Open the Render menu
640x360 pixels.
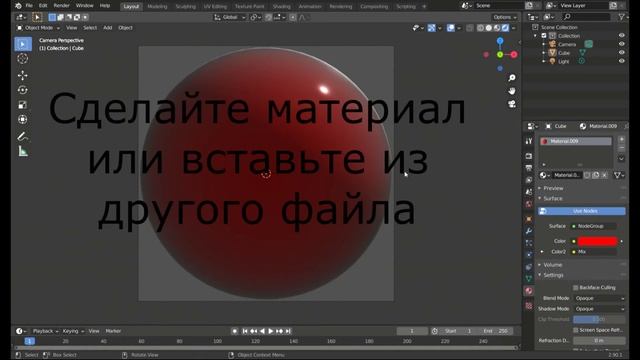click(x=62, y=6)
